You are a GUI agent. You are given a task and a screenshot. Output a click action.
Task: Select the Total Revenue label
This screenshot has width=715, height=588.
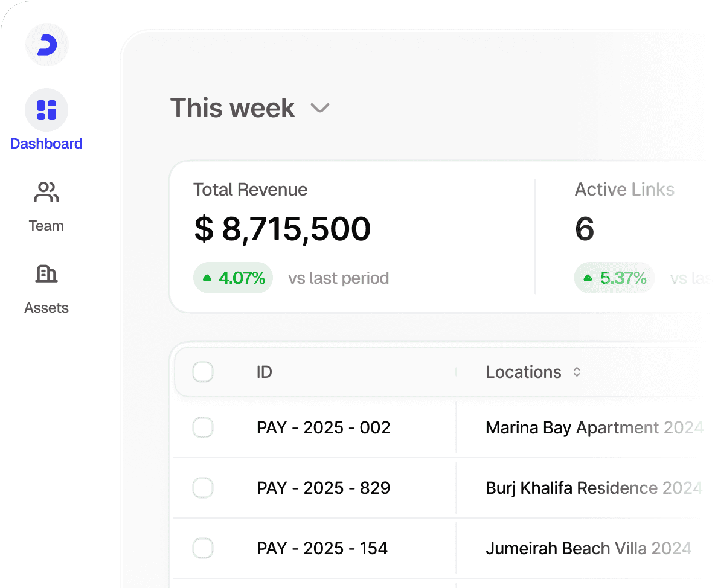251,190
